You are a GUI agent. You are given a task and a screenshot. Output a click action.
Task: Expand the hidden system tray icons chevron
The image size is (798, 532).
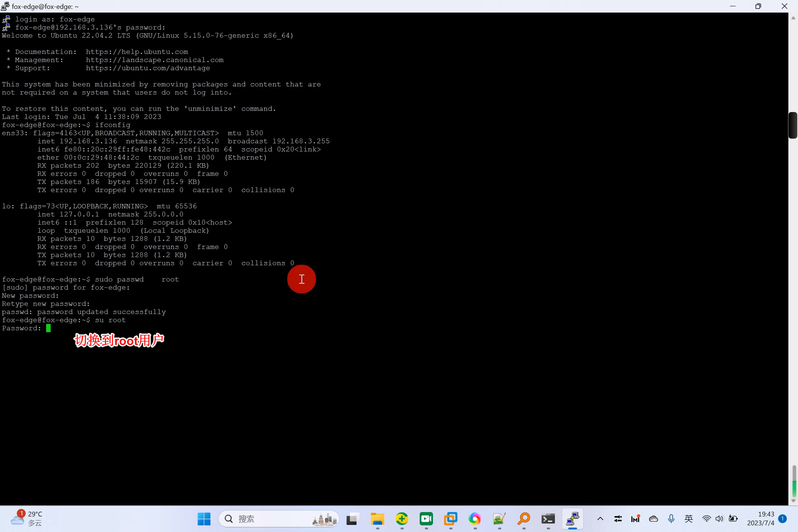[x=600, y=519]
